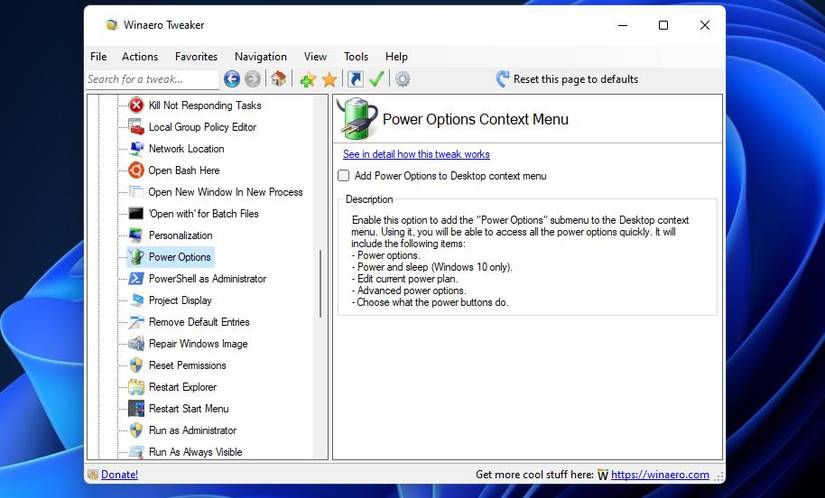The image size is (825, 498).
Task: Open the Actions menu
Action: click(140, 56)
